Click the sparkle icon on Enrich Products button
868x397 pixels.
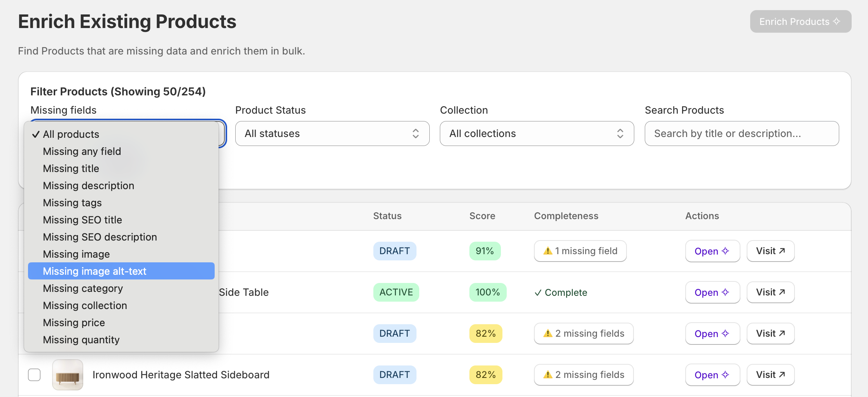[x=837, y=21]
